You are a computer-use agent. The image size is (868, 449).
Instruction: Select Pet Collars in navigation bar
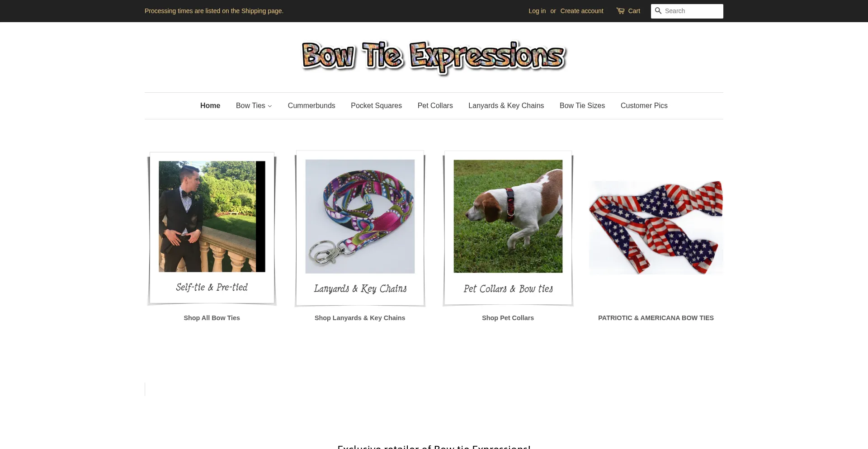click(x=435, y=106)
